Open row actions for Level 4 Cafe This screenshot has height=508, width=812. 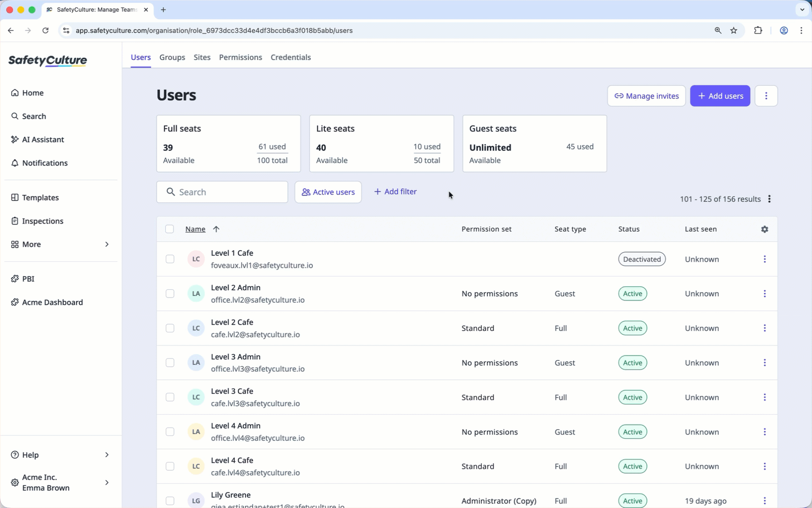point(765,466)
